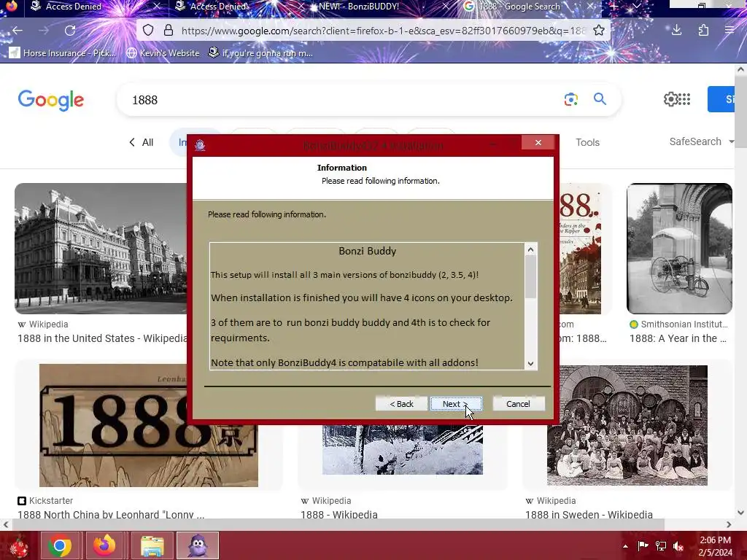Open Google Chrome from the taskbar
747x560 pixels.
[x=60, y=545]
